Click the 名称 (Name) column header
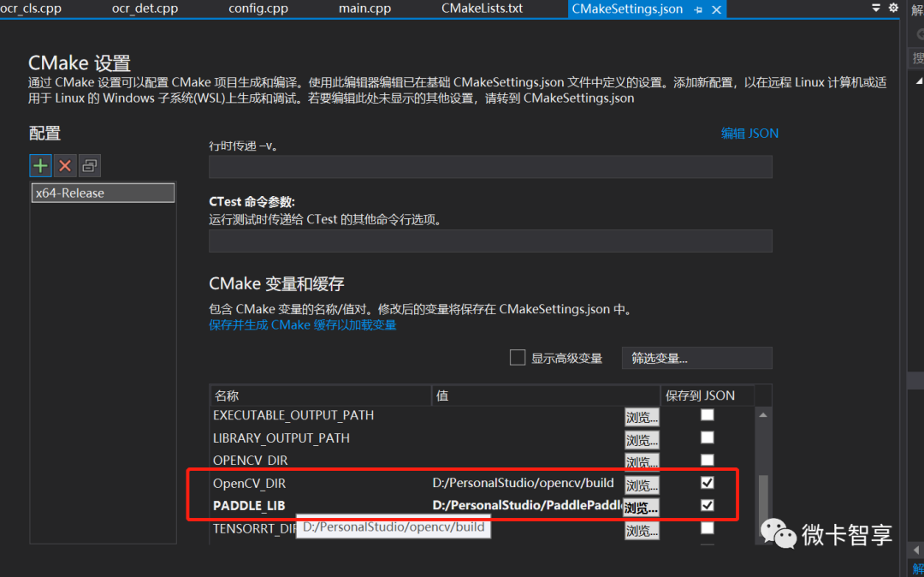This screenshot has height=577, width=924. pyautogui.click(x=321, y=396)
